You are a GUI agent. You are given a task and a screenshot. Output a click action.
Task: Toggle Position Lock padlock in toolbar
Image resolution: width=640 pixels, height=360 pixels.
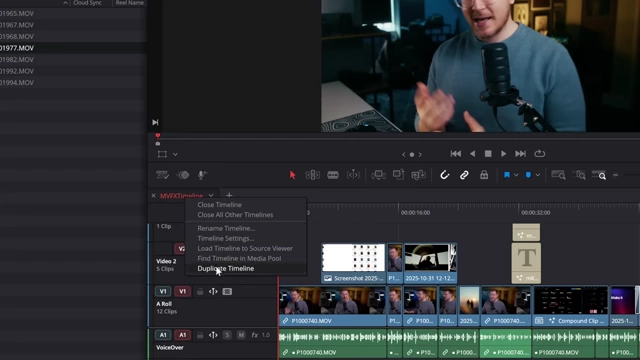(x=484, y=175)
